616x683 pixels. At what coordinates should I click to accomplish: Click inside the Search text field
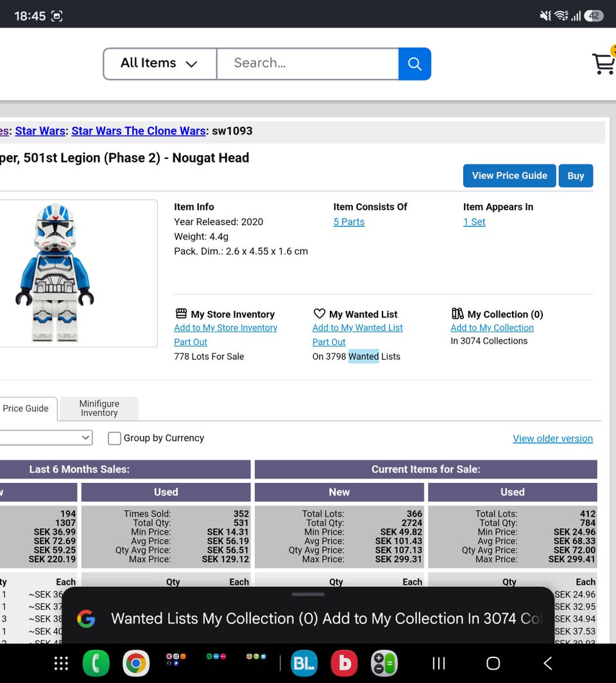coord(307,63)
